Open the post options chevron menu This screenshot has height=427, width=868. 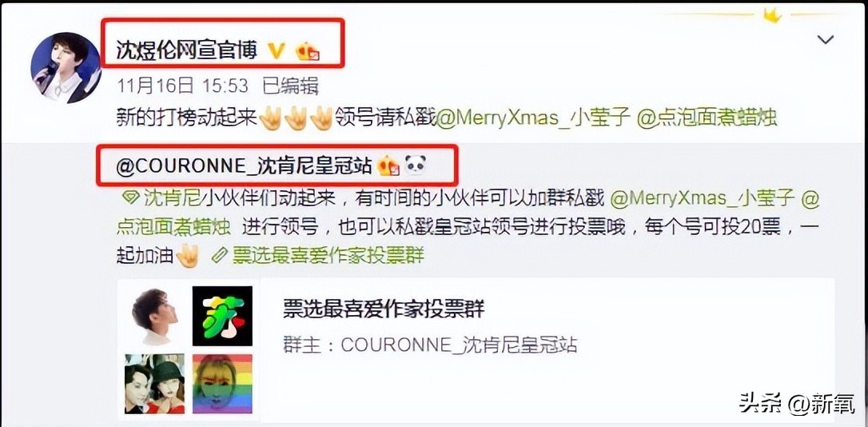click(x=826, y=40)
